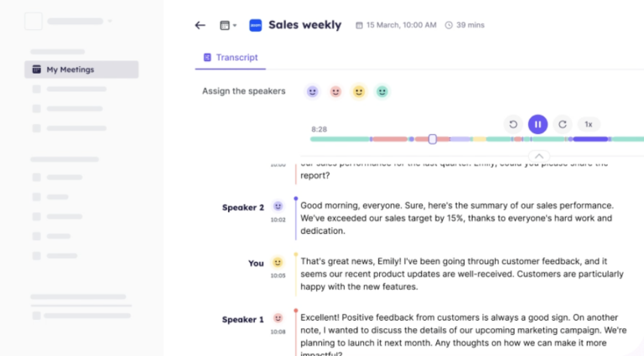The image size is (644, 356).
Task: Collapse the player with the chevron up
Action: (x=539, y=156)
